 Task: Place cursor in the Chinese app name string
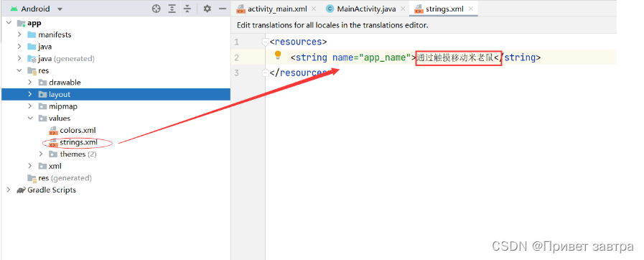coord(454,58)
